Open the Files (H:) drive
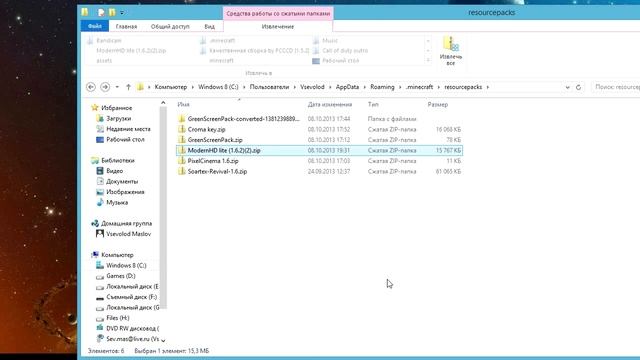Viewport: 640px width, 360px height. [118, 318]
